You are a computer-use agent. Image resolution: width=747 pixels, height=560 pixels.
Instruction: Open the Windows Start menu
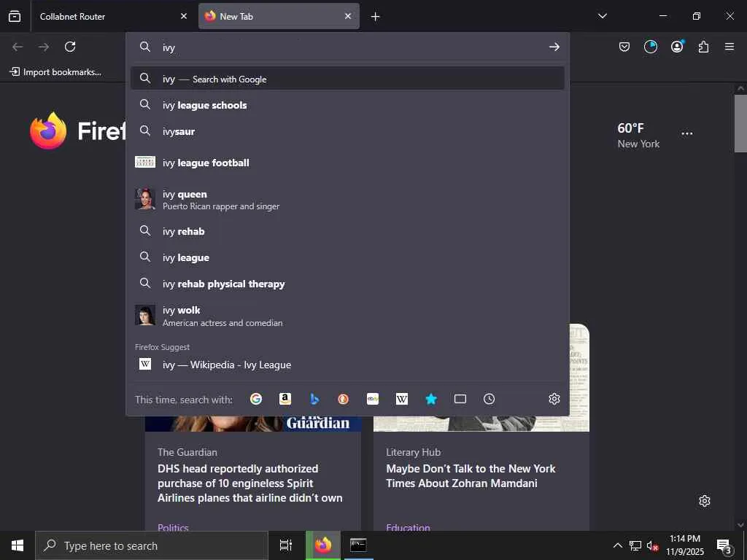pos(18,545)
